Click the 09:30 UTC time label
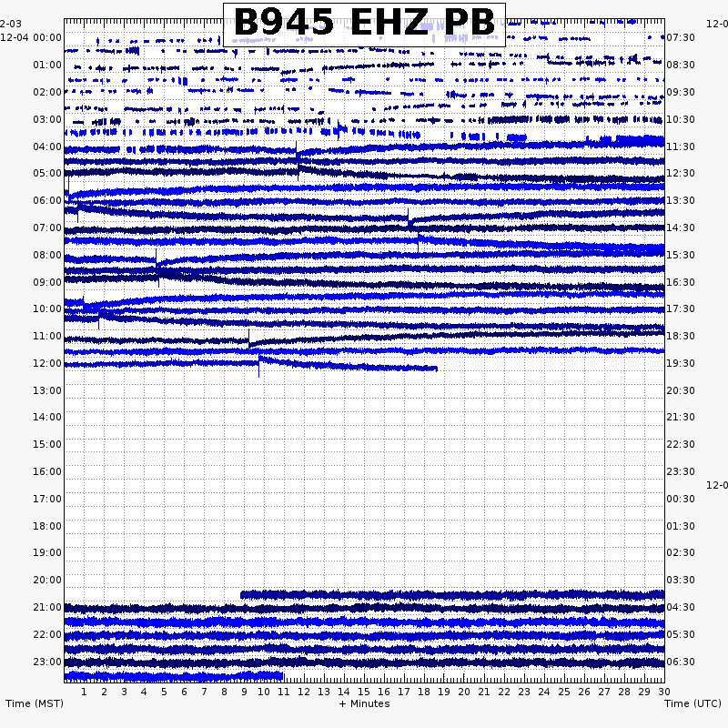This screenshot has width=728, height=728. click(x=681, y=92)
